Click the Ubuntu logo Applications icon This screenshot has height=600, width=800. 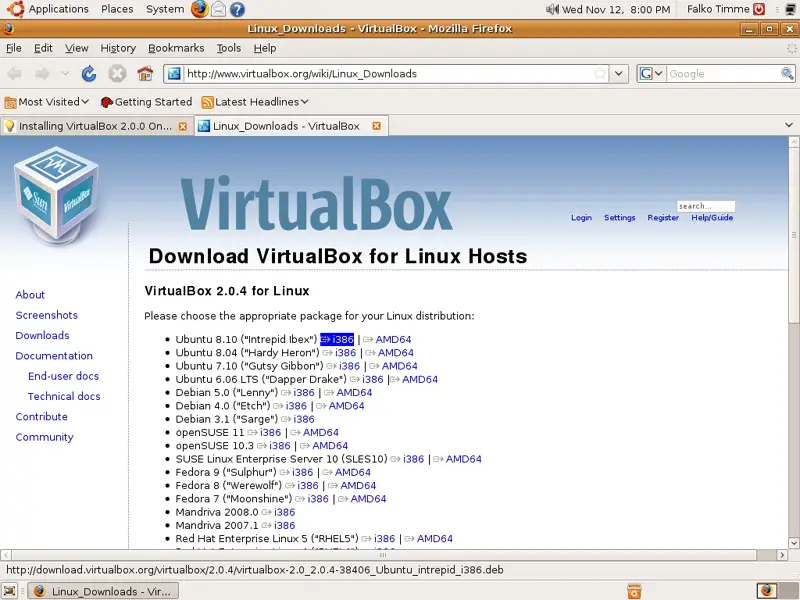point(15,9)
